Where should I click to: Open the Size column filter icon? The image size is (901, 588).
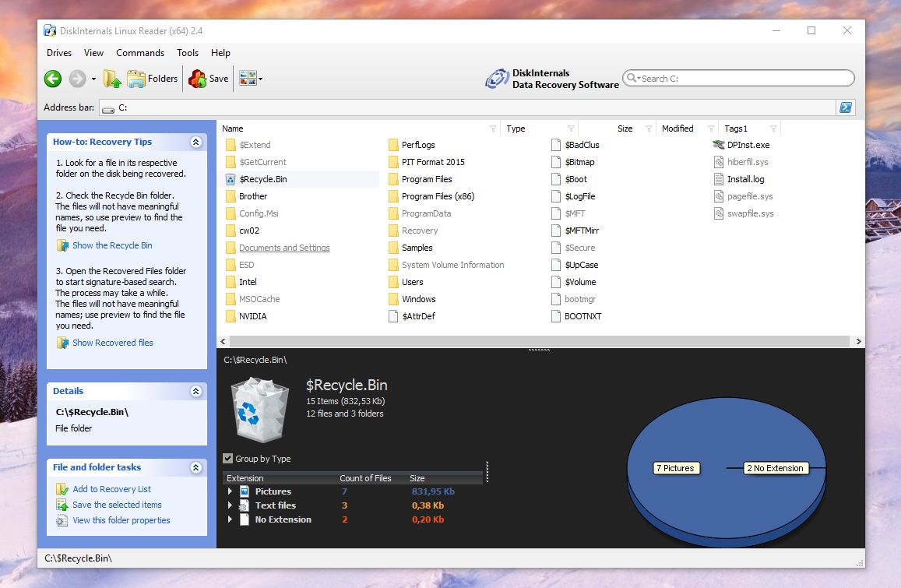coord(648,129)
